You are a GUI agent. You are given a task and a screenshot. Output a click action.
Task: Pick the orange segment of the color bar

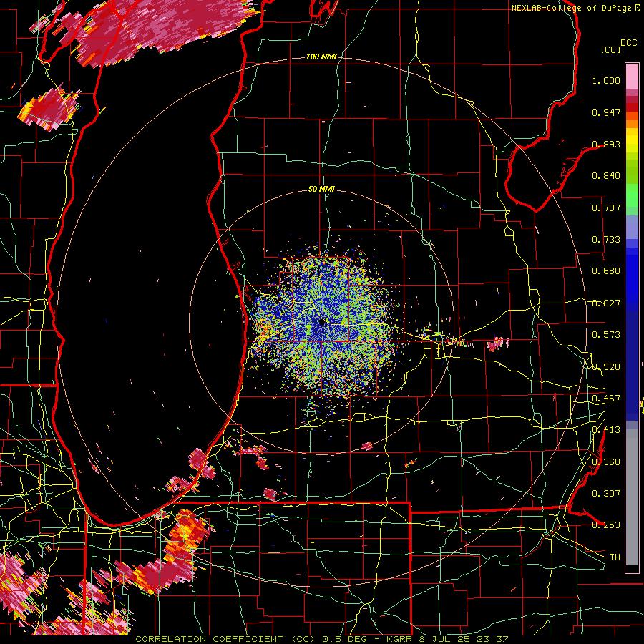632,120
